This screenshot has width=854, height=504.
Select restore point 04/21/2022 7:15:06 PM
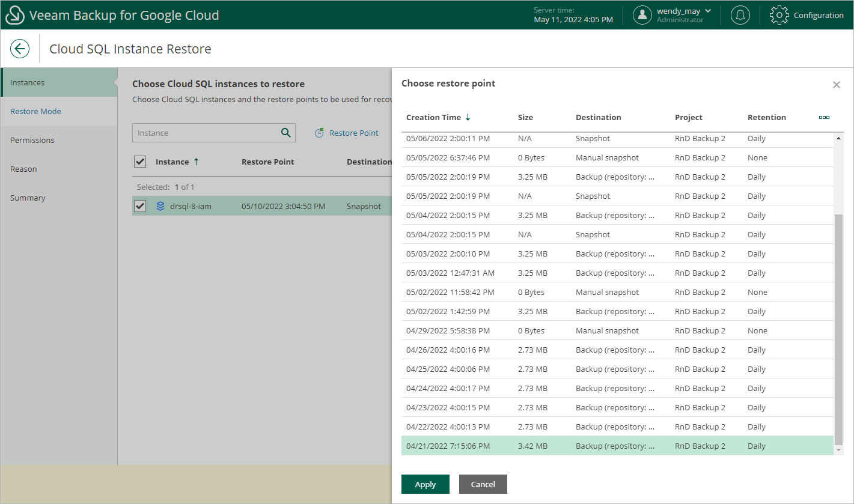pyautogui.click(x=617, y=446)
